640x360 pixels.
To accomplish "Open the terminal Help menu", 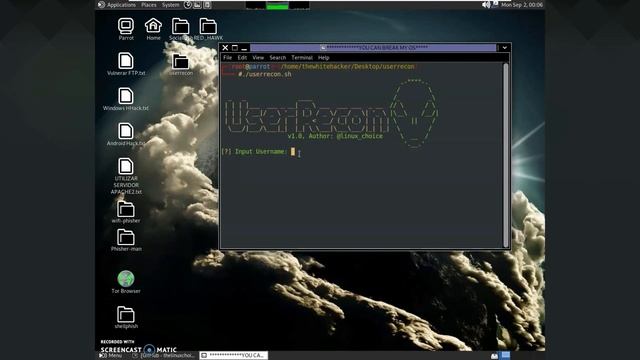I will pos(323,58).
